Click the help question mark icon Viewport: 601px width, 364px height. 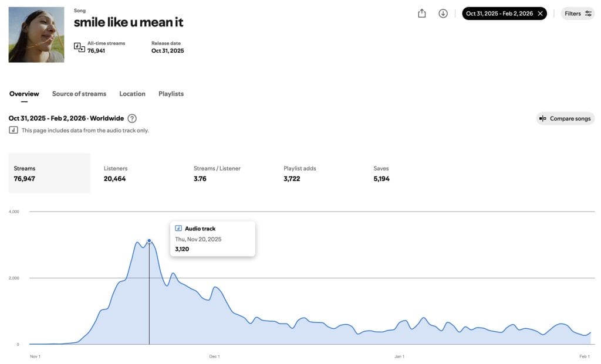[x=132, y=118]
